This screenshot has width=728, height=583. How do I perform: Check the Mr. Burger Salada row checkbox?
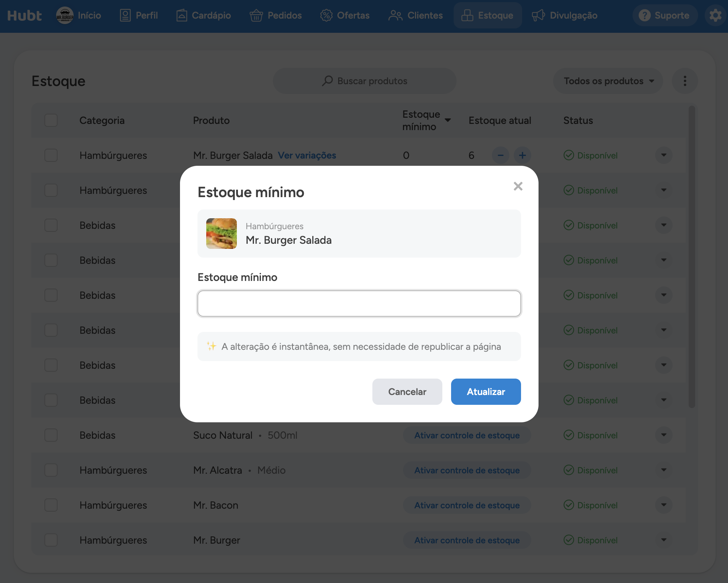(x=51, y=155)
